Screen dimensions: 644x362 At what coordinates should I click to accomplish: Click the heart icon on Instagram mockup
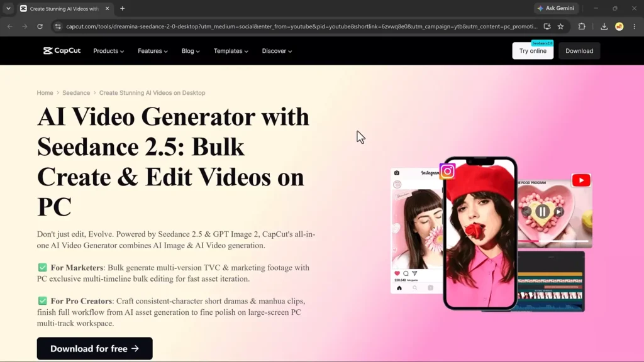tap(397, 273)
